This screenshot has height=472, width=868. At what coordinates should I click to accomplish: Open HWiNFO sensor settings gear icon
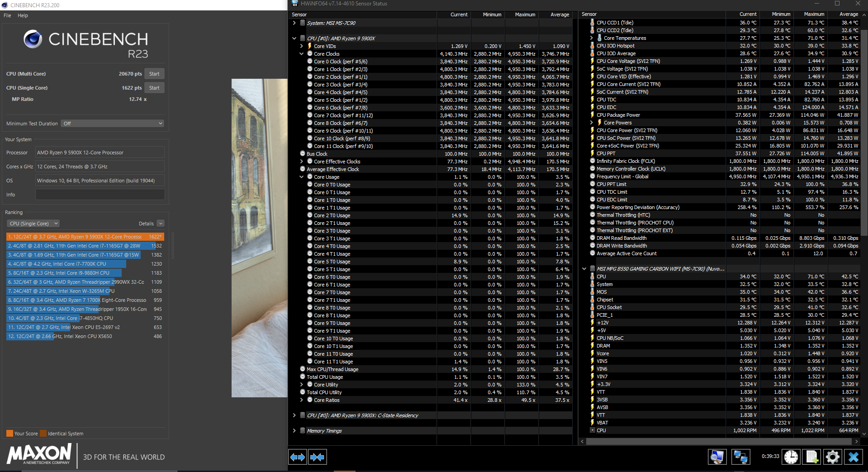(832, 457)
